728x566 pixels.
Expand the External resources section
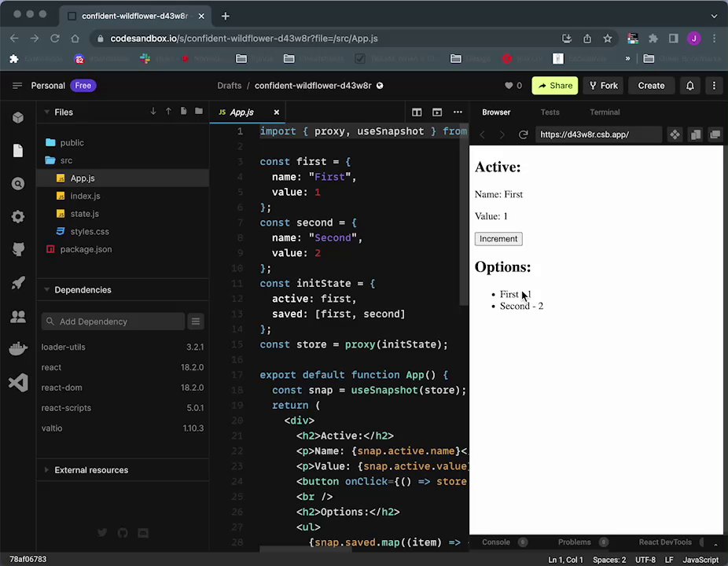pyautogui.click(x=90, y=470)
